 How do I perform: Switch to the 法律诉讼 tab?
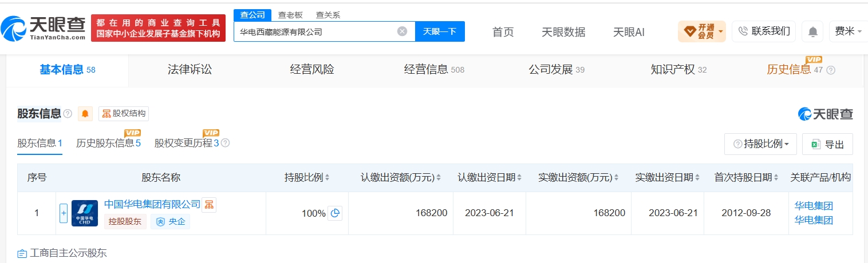[190, 70]
